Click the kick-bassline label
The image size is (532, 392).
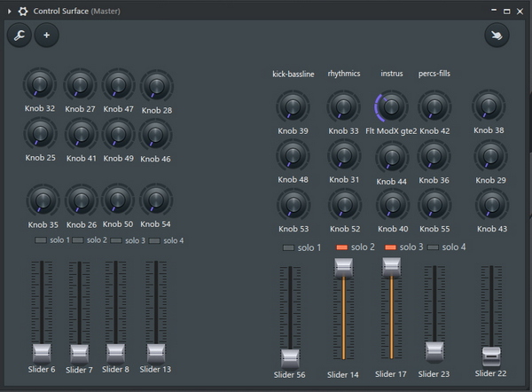tap(293, 74)
